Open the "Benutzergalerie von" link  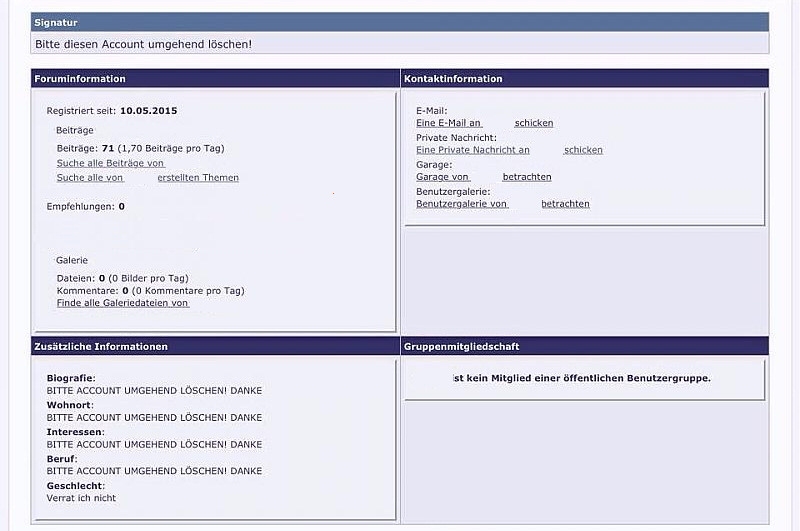pos(461,204)
